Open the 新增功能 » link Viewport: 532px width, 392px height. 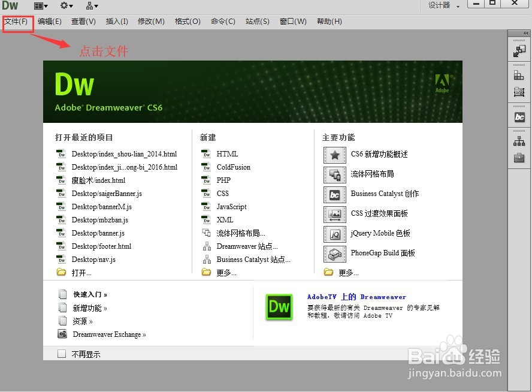coord(90,308)
